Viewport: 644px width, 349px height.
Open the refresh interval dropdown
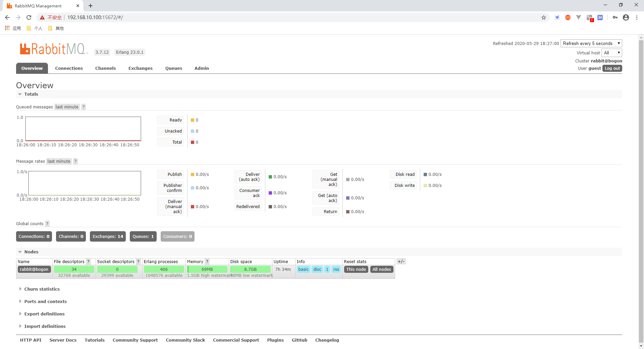[x=591, y=43]
